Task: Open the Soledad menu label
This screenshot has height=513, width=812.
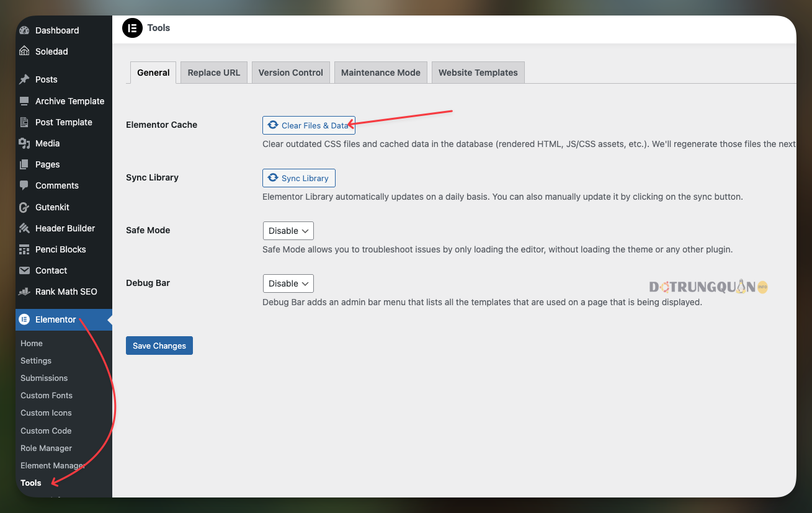Action: (51, 51)
